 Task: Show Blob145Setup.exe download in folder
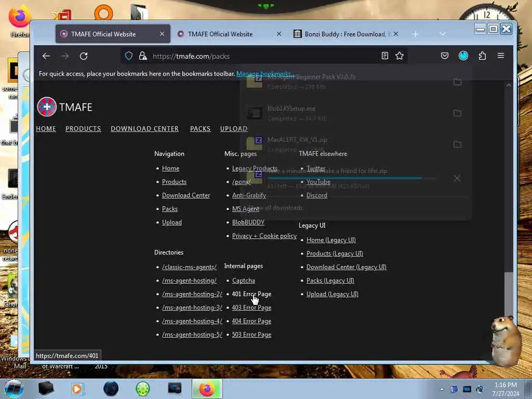(457, 113)
